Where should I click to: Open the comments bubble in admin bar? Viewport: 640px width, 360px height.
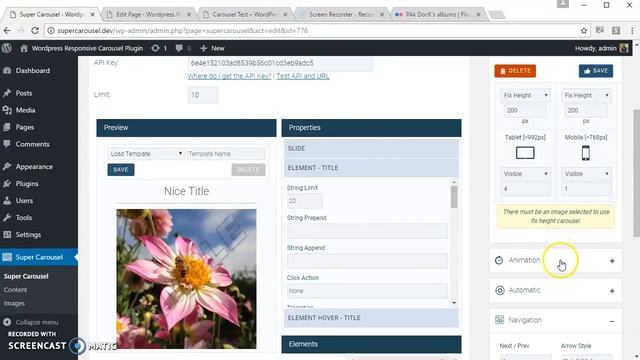pos(179,48)
